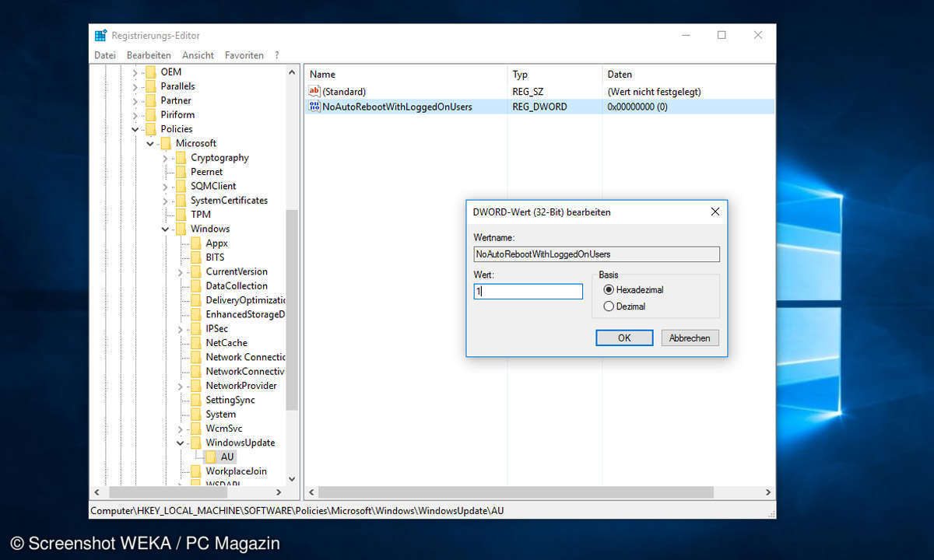Click the TPM folder icon
Screen dimensions: 934x560
point(181,215)
